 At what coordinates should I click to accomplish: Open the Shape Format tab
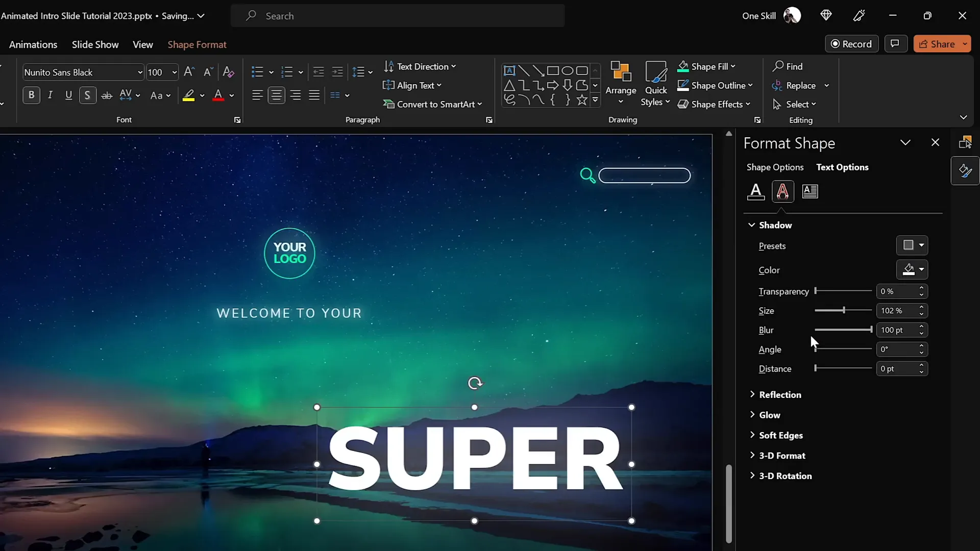pos(197,44)
